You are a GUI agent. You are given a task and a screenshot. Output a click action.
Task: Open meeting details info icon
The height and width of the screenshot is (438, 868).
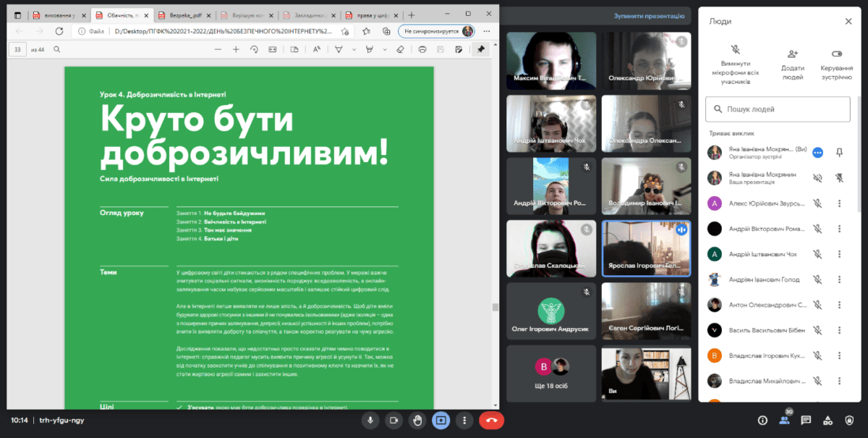pyautogui.click(x=762, y=420)
